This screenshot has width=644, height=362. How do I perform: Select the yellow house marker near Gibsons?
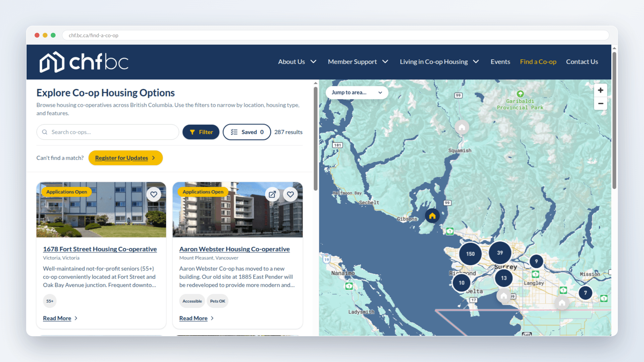(432, 216)
